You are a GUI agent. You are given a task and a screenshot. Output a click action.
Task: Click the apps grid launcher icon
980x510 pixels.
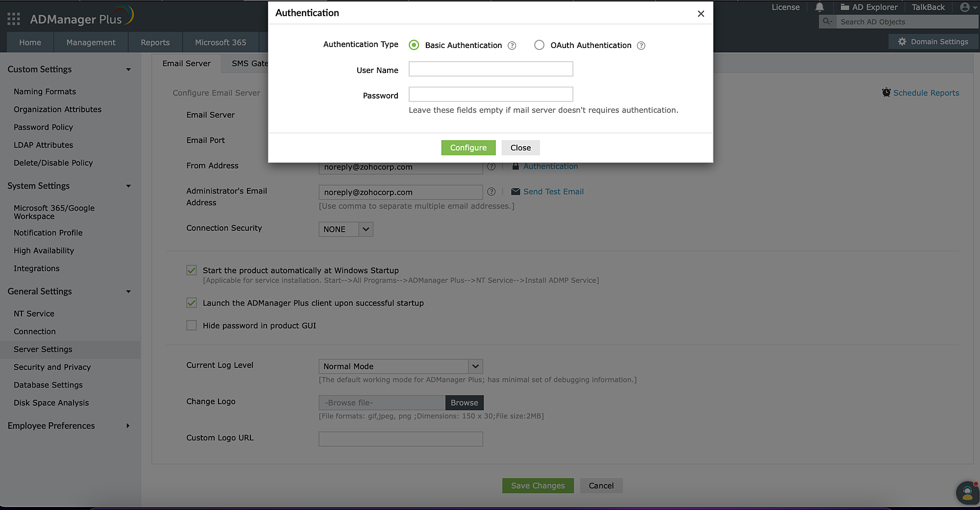14,19
